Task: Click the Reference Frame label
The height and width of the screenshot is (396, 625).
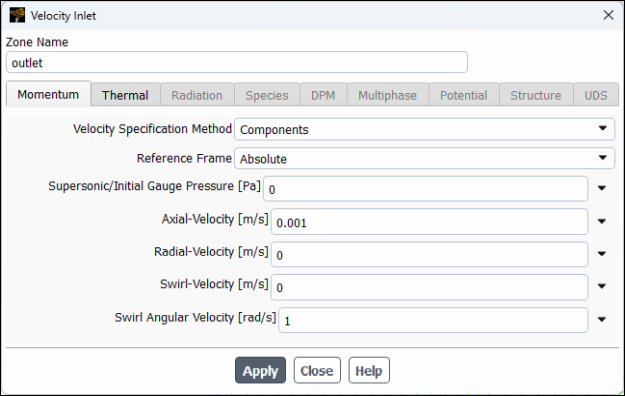Action: 184,158
